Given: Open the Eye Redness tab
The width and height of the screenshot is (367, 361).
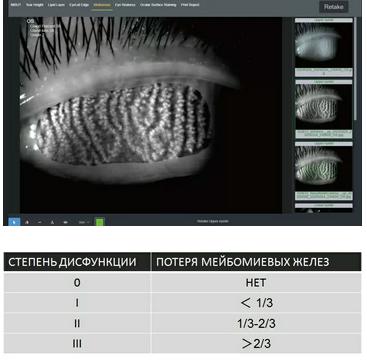Looking at the screenshot, I should point(125,5).
